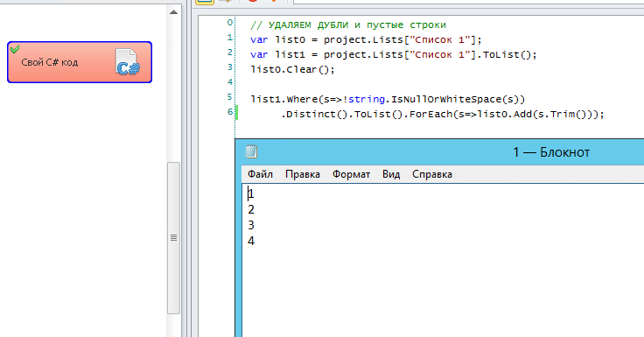The height and width of the screenshot is (337, 644).
Task: Click line number 4 in code gutter
Action: (230, 81)
